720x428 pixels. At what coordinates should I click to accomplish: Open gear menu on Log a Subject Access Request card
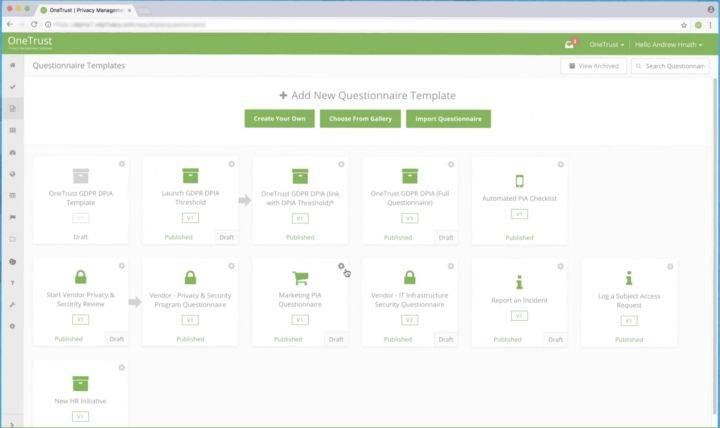[670, 266]
